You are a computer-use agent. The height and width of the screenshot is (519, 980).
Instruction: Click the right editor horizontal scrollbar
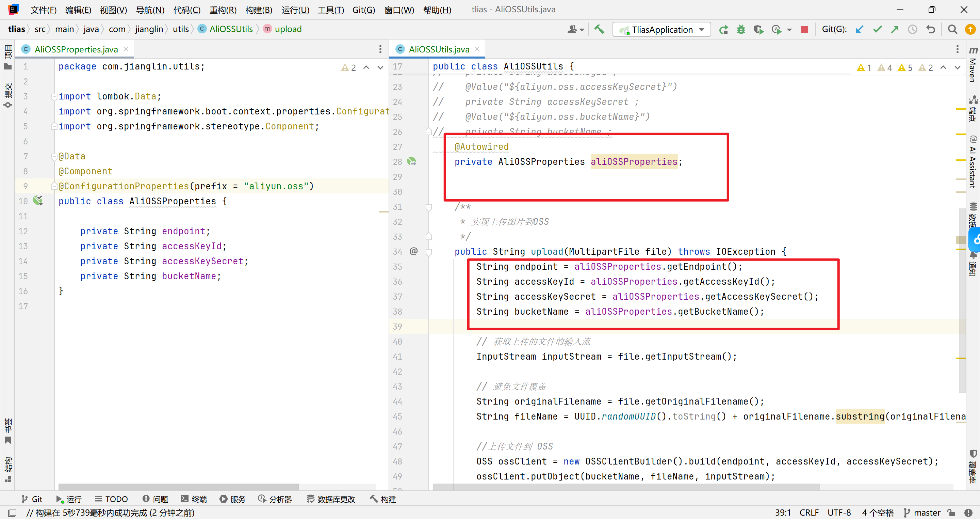(626, 487)
